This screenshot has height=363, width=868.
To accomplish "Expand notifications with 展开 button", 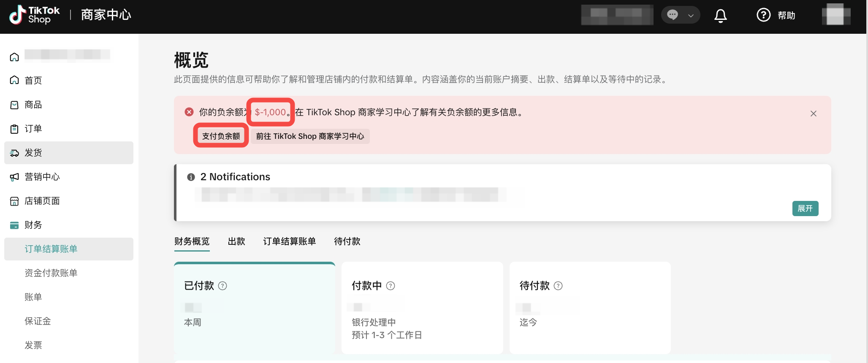I will [805, 209].
